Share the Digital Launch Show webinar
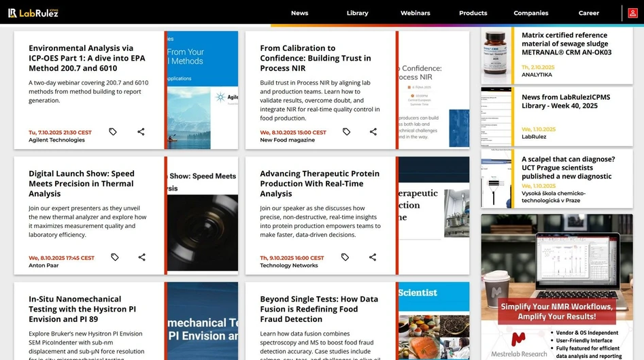Screen dimensions: 644x360 [141, 257]
